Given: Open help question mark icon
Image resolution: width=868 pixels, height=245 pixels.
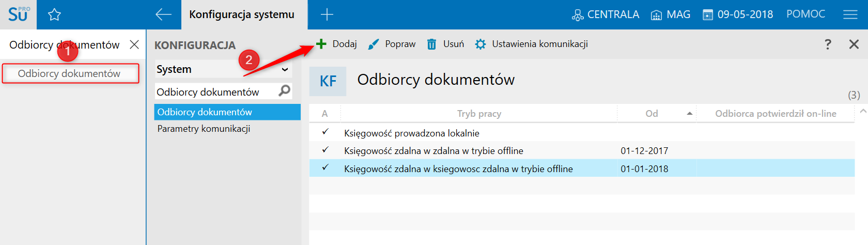Looking at the screenshot, I should pyautogui.click(x=828, y=44).
